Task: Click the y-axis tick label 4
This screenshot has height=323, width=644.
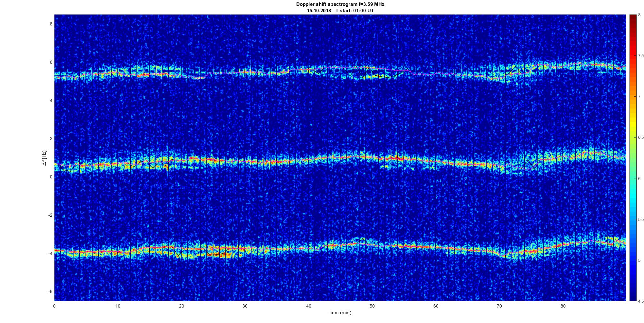Action: [51, 100]
